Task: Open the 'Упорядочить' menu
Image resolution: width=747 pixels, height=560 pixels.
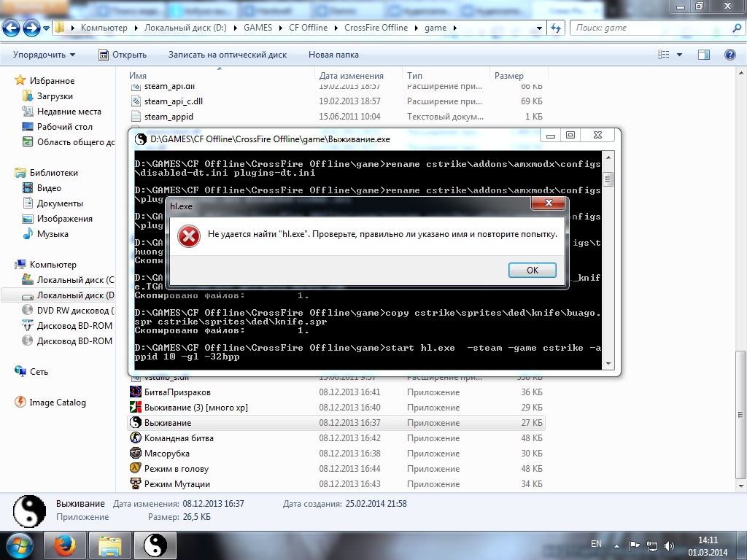Action: (44, 55)
